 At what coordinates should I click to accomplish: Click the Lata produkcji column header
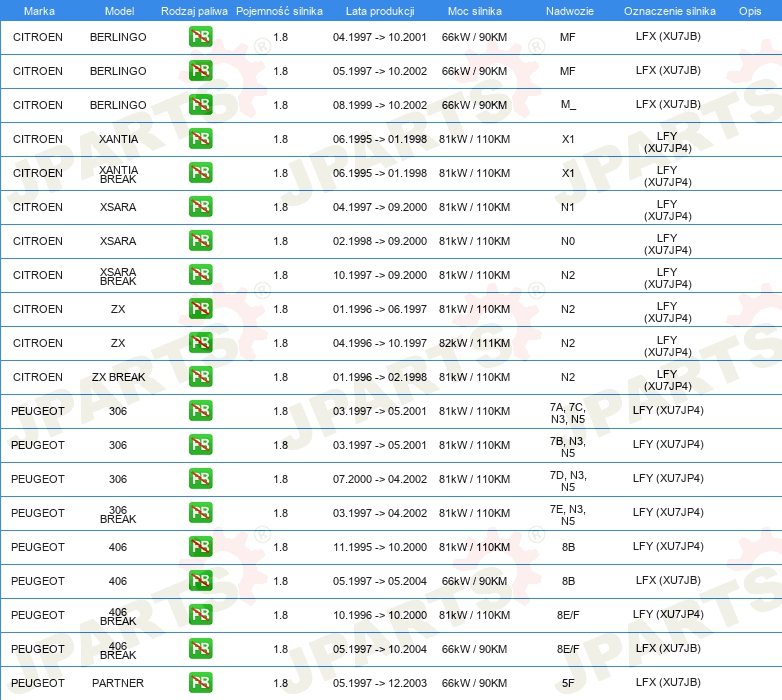coord(380,11)
